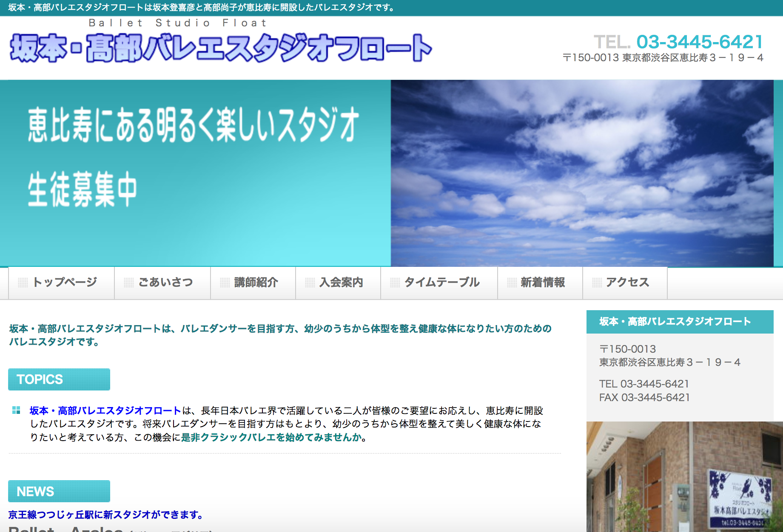Open the 新着情報 tab
This screenshot has height=532, width=783.
click(x=540, y=283)
